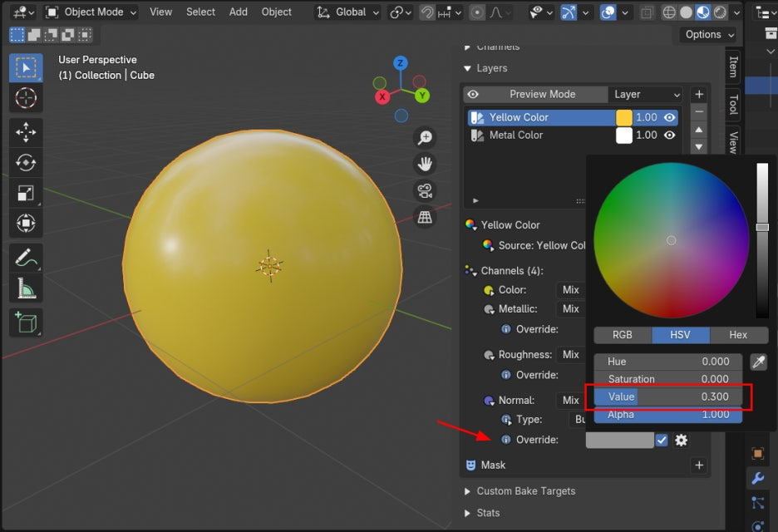The height and width of the screenshot is (532, 778).
Task: Select the Rotate tool
Action: [x=26, y=162]
